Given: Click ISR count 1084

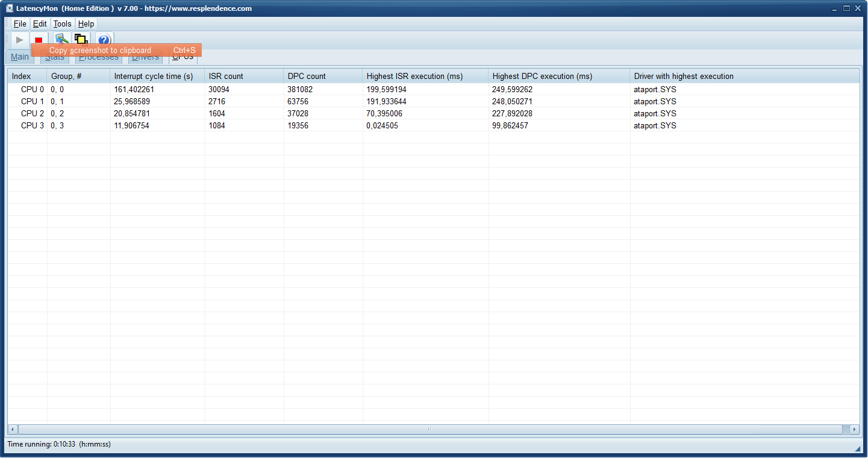Looking at the screenshot, I should (x=217, y=125).
